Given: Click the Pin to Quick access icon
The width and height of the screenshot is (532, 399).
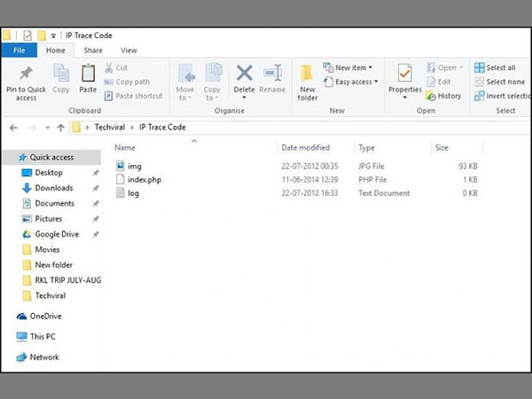Looking at the screenshot, I should click(x=26, y=73).
